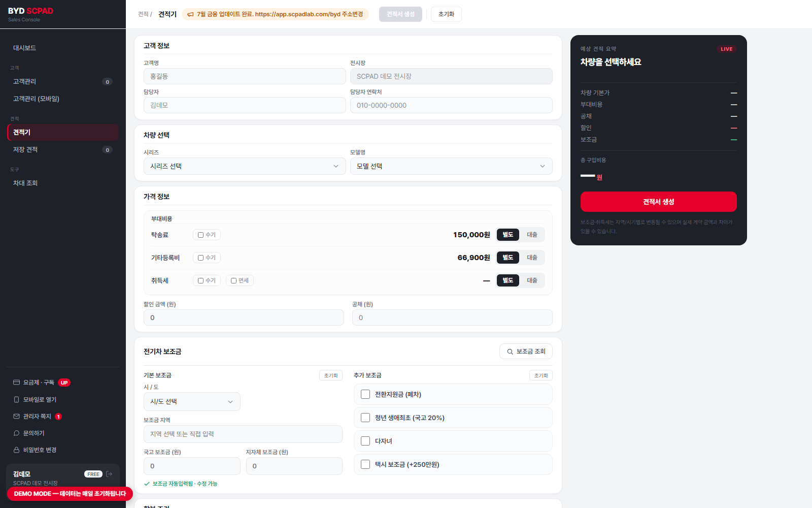Open 고객관리 (모바일) menu item
This screenshot has height=508, width=812.
[63, 99]
